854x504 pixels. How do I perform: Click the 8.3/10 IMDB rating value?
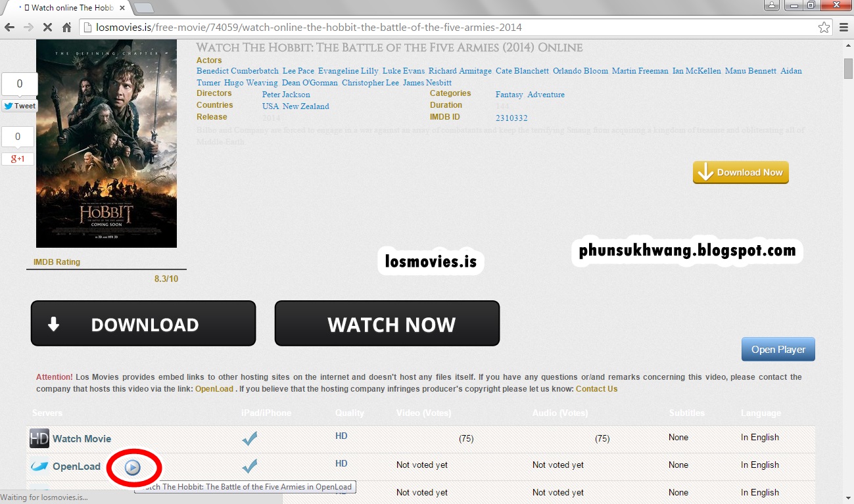pyautogui.click(x=166, y=279)
